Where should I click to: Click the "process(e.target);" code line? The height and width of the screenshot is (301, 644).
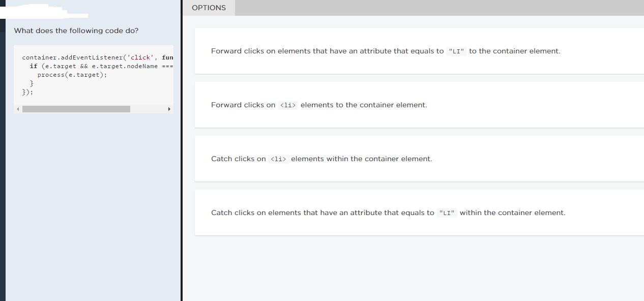point(72,75)
